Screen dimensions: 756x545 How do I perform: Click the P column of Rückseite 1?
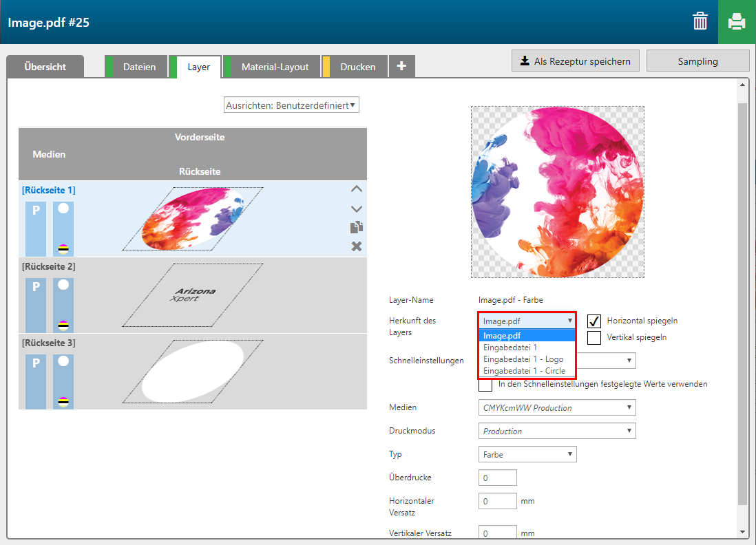(x=36, y=229)
